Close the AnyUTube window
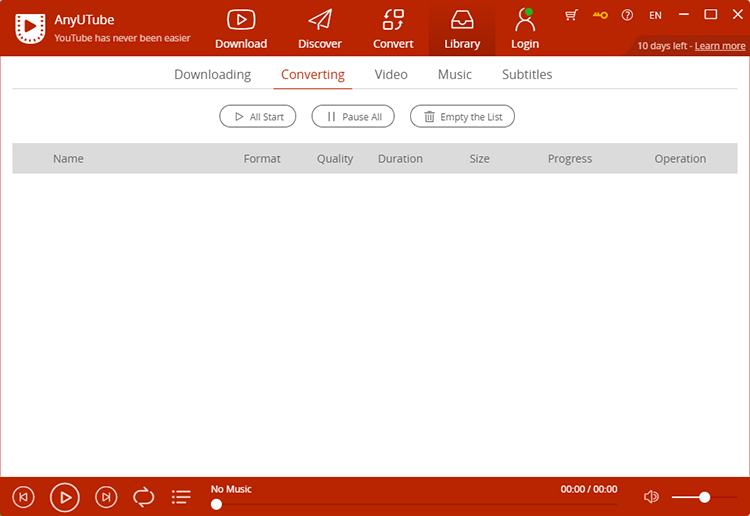 pos(738,15)
